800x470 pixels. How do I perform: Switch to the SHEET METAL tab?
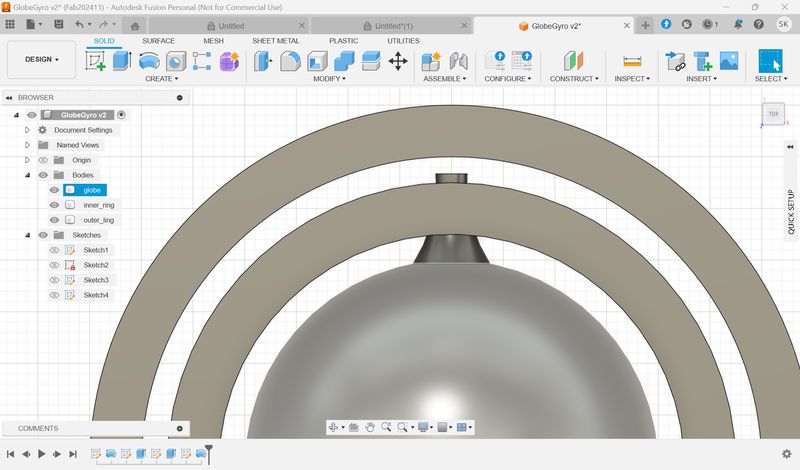click(x=276, y=41)
